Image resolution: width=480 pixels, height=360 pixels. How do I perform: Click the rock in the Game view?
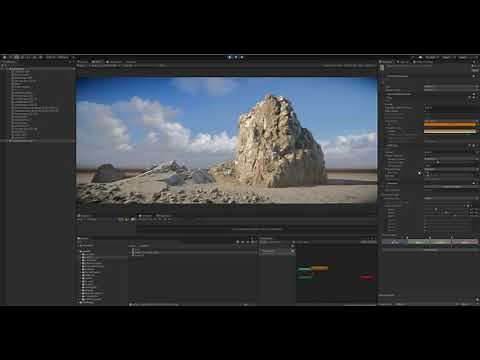[x=280, y=143]
